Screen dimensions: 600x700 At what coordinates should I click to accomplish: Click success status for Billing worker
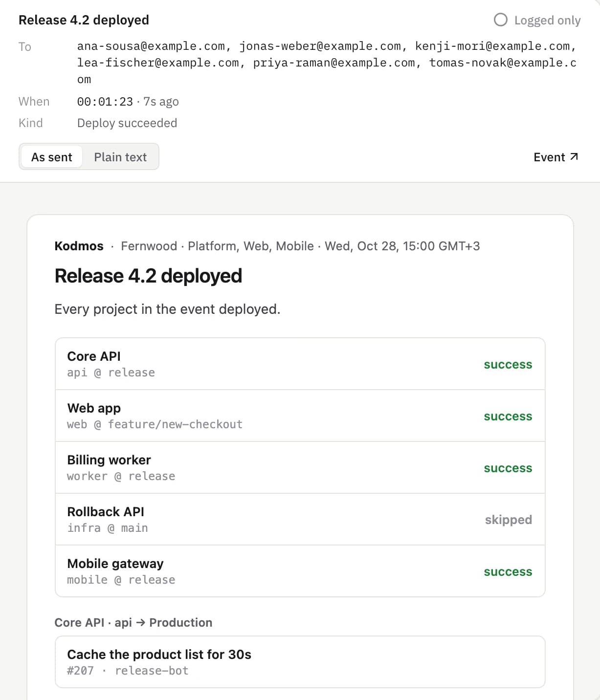(x=508, y=468)
